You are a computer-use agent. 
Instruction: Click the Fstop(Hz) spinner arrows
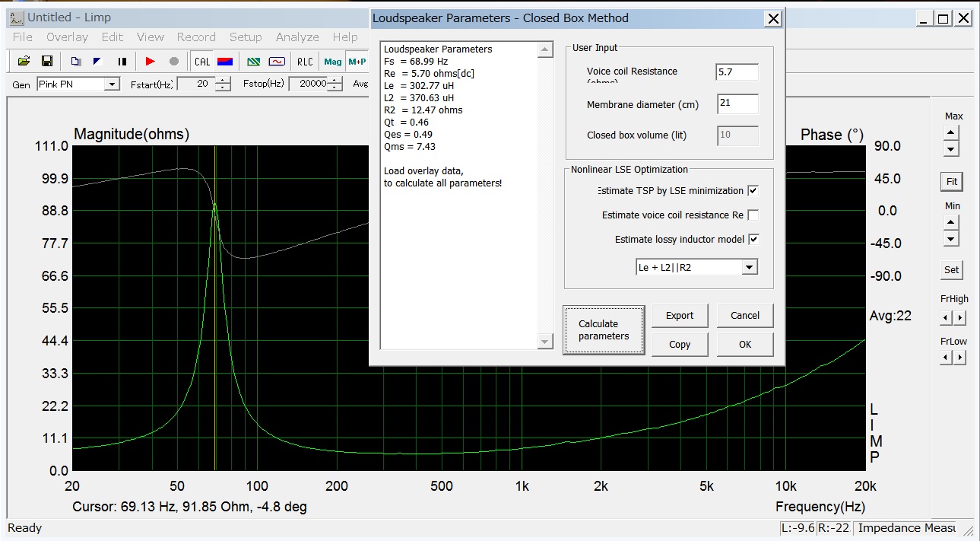point(335,84)
